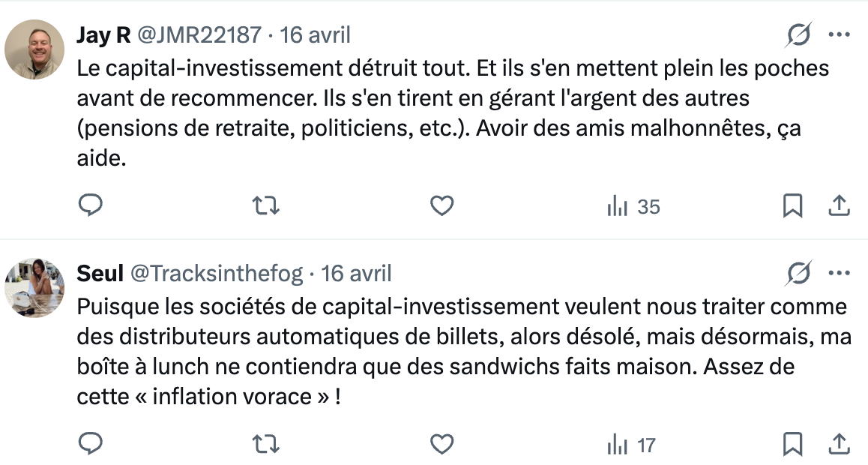Open more options for Jay R's tweet

pyautogui.click(x=839, y=35)
